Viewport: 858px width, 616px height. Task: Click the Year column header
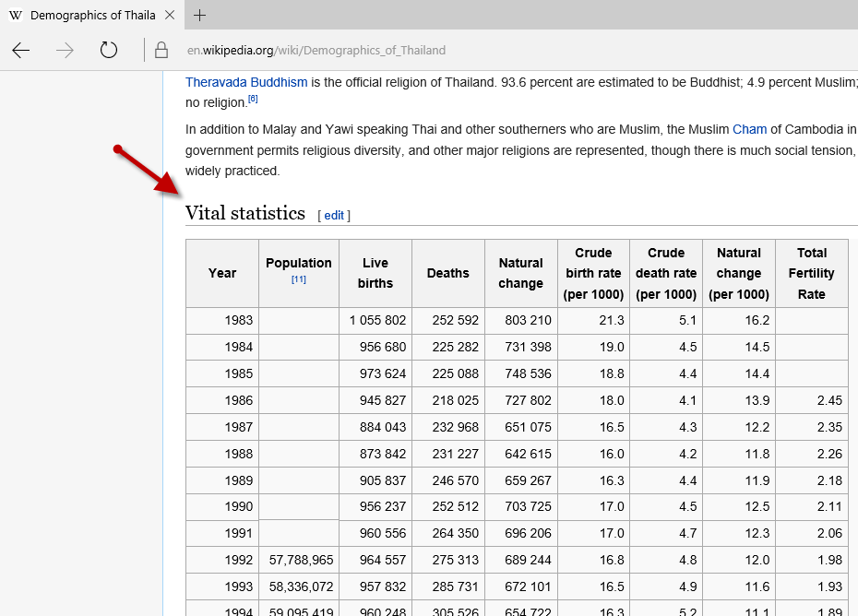(222, 274)
